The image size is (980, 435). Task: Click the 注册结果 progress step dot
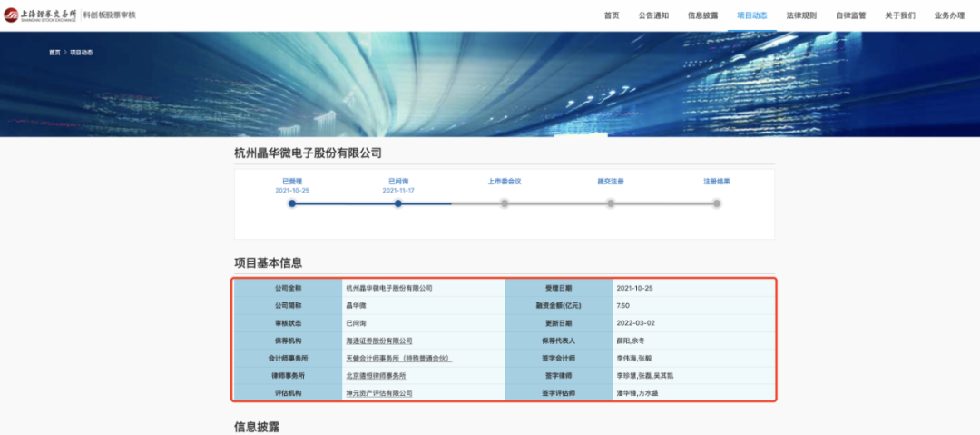[716, 203]
